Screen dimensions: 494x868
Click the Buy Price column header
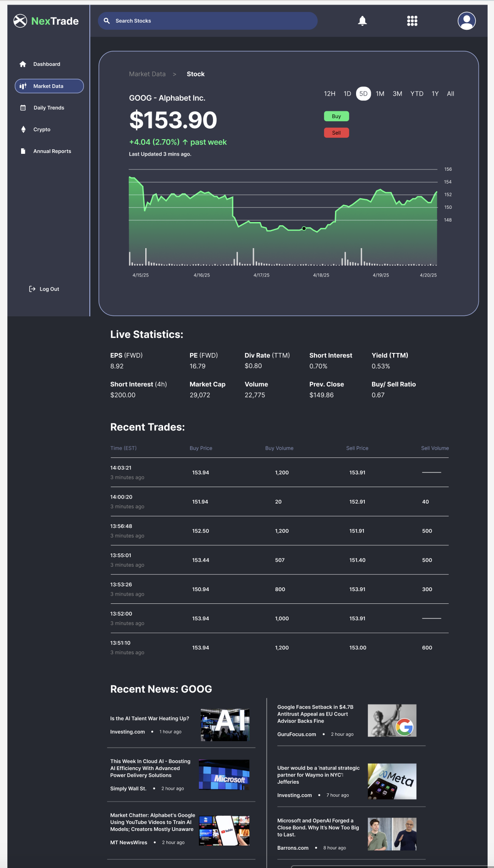(201, 448)
